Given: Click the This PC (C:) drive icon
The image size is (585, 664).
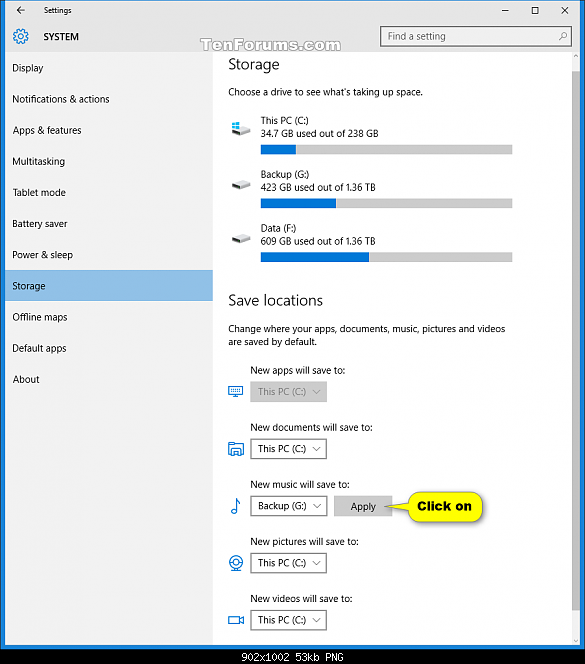Looking at the screenshot, I should pos(241,128).
